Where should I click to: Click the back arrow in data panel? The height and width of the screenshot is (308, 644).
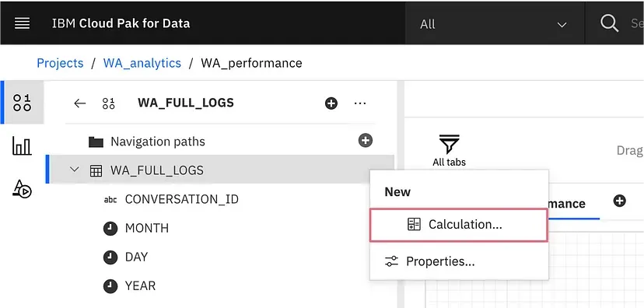coord(79,103)
